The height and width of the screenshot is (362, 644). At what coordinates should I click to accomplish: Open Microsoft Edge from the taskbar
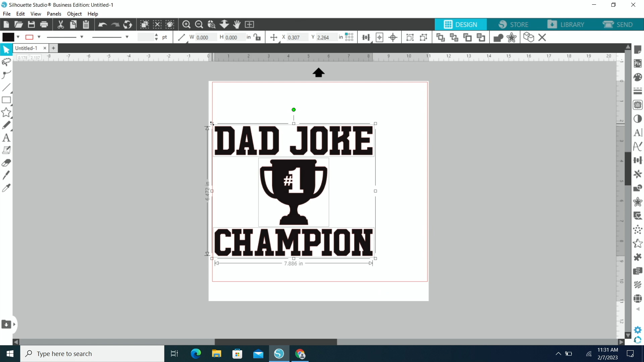(196, 354)
